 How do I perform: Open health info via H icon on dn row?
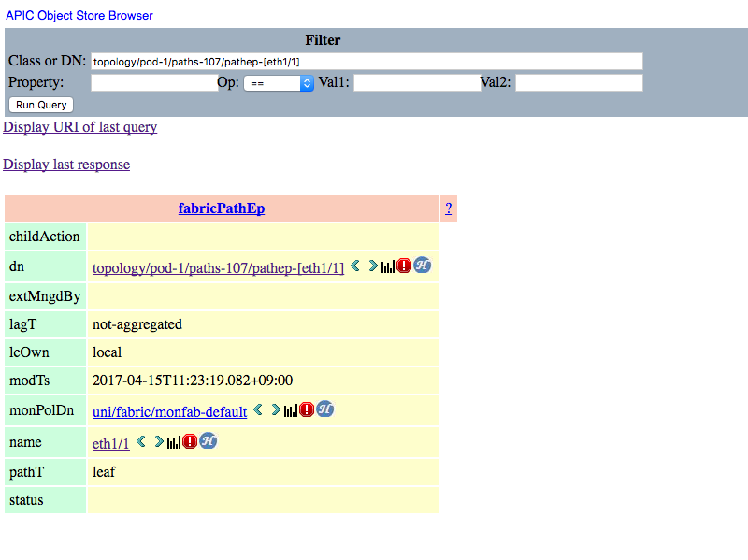pyautogui.click(x=422, y=266)
